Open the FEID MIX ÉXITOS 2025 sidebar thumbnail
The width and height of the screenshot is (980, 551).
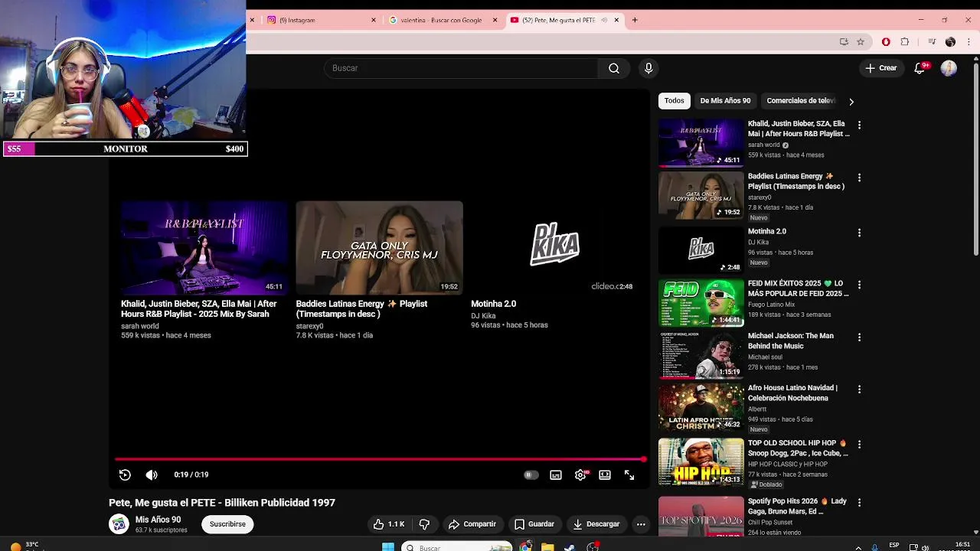(701, 303)
